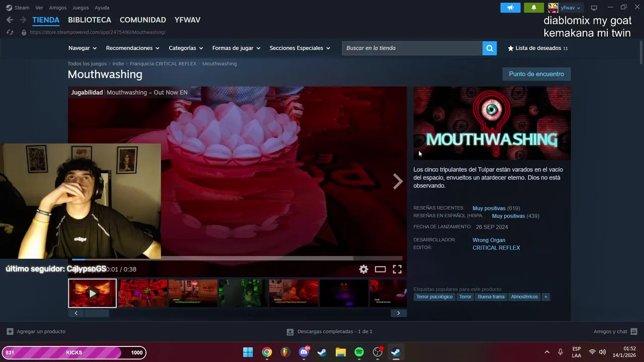Select the first trailer thumbnail

pyautogui.click(x=92, y=293)
